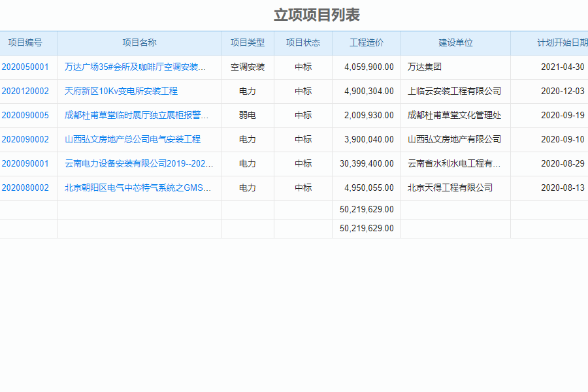Open 云南电力设备安装有限公司2019 project name
588x392 pixels.
139,164
